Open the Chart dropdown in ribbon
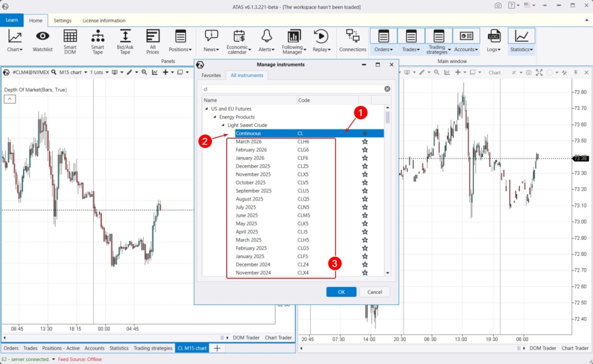593x364 pixels. pos(15,41)
